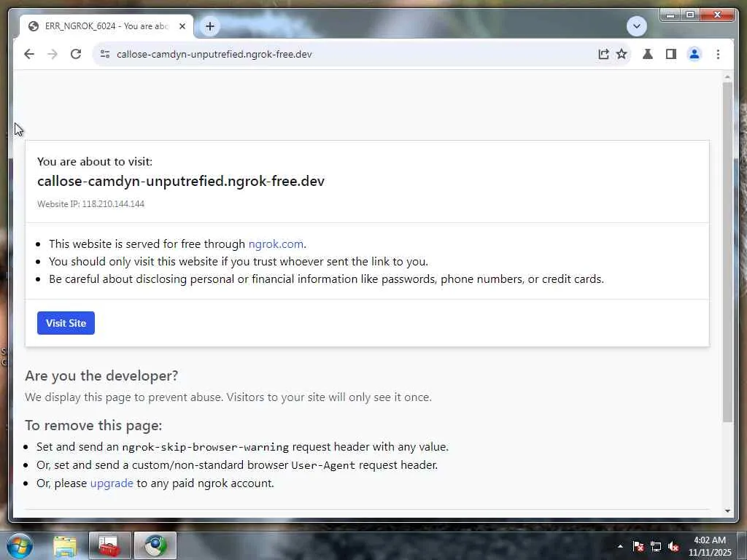Open the Chrome Labs flask icon
Viewport: 747px width, 560px height.
648,54
